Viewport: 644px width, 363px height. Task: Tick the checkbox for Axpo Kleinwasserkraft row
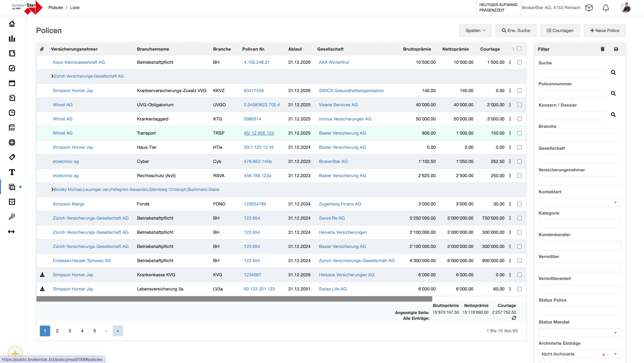click(519, 62)
